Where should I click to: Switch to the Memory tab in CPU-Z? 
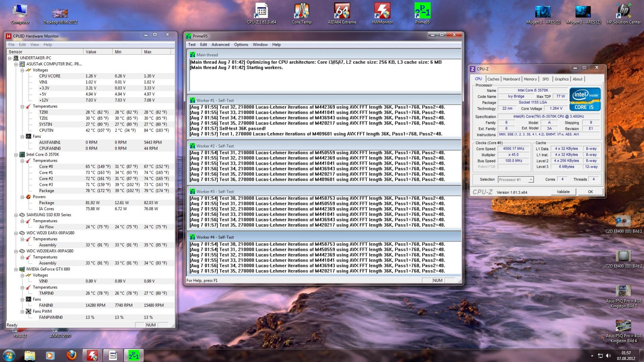tap(530, 79)
